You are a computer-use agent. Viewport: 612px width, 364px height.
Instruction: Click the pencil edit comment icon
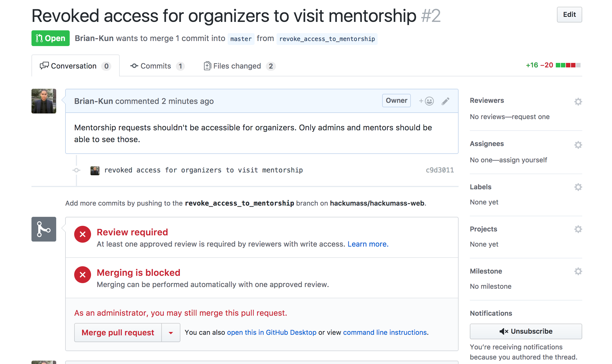click(445, 101)
